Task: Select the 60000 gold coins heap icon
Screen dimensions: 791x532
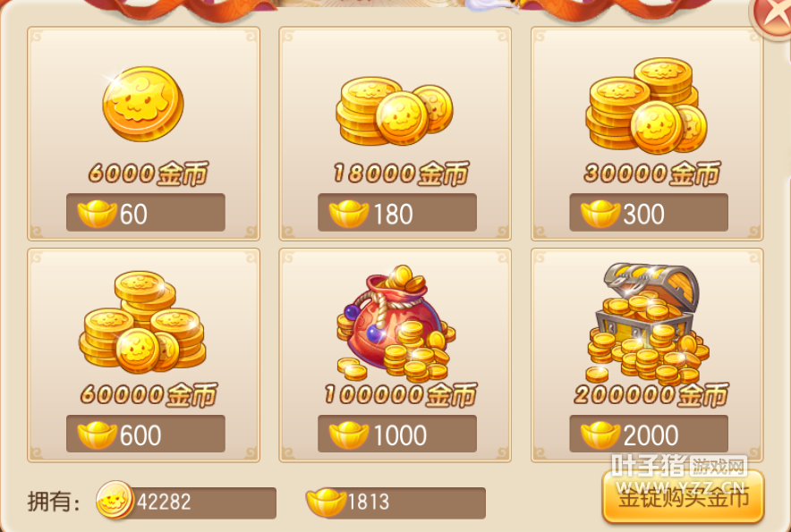Action: [143, 322]
